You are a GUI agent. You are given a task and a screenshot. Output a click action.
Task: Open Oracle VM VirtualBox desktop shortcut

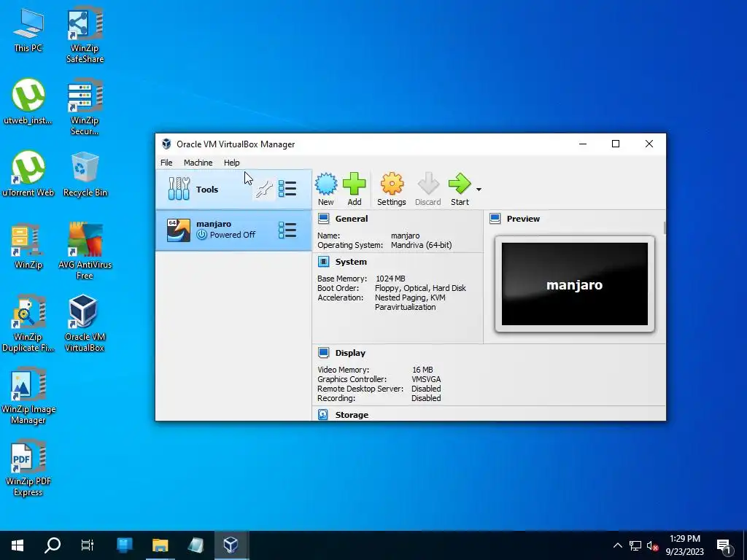pyautogui.click(x=85, y=324)
